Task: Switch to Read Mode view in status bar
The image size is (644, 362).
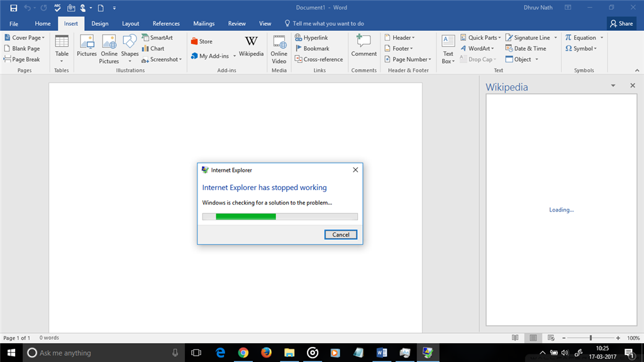Action: (x=515, y=337)
